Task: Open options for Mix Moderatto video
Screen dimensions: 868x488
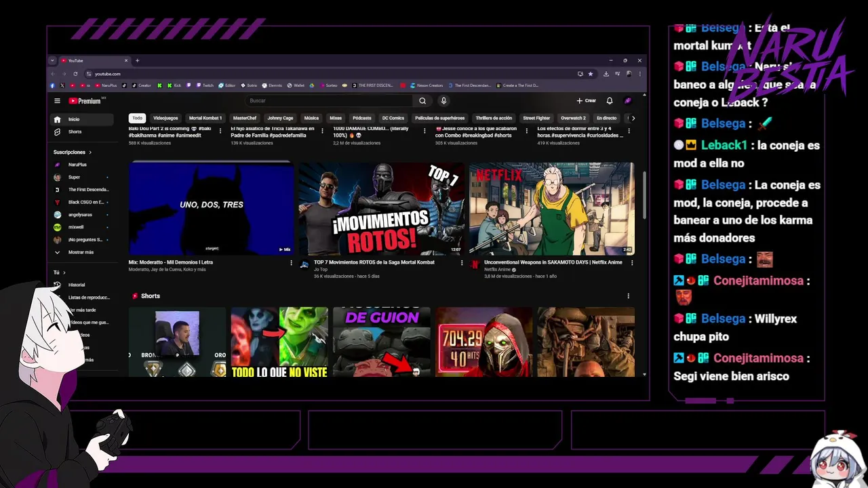Action: coord(292,263)
